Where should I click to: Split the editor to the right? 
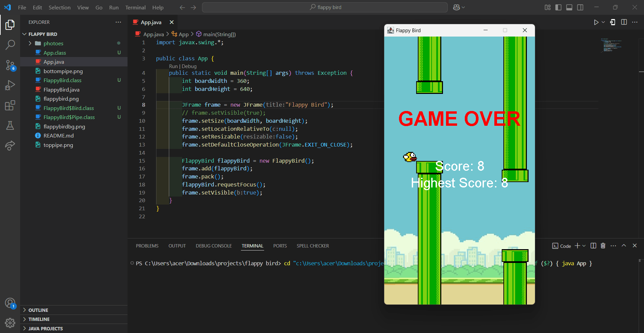[624, 22]
